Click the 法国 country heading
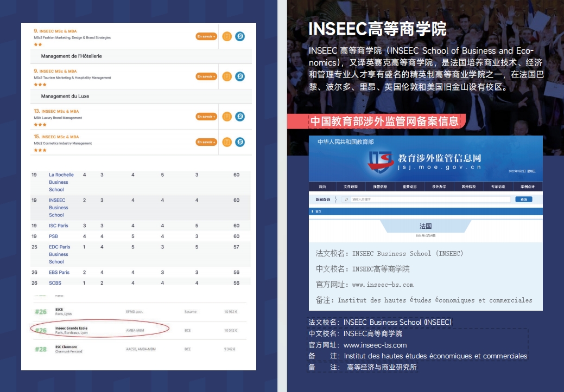The width and height of the screenshot is (564, 392). tap(426, 226)
